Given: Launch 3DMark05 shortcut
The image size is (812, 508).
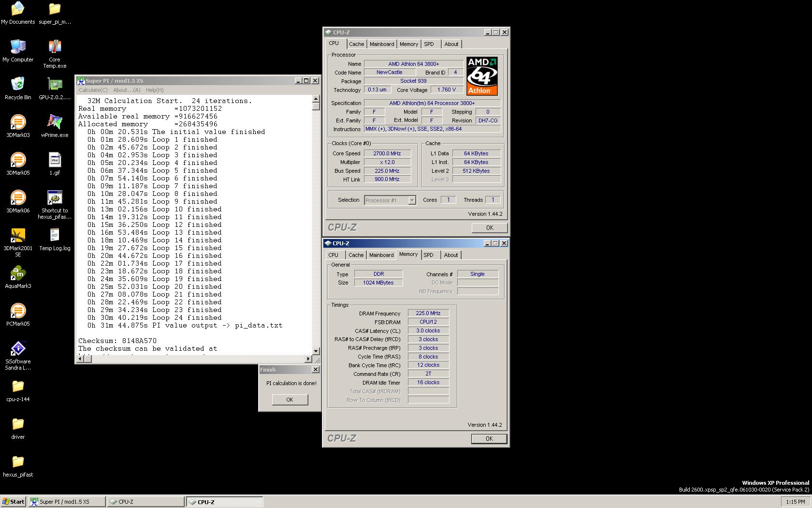Looking at the screenshot, I should [18, 164].
